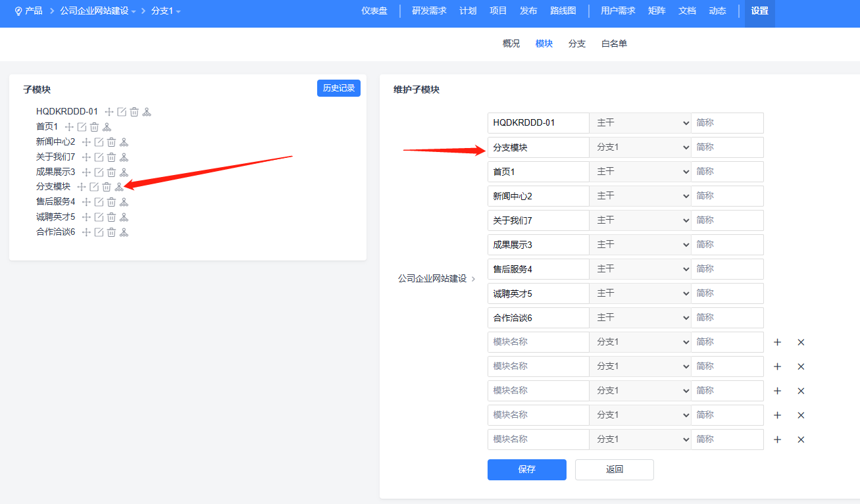Expand the 分支1 dropdown in the 分支模块 row
Screen dimensions: 860x504
(x=640, y=147)
